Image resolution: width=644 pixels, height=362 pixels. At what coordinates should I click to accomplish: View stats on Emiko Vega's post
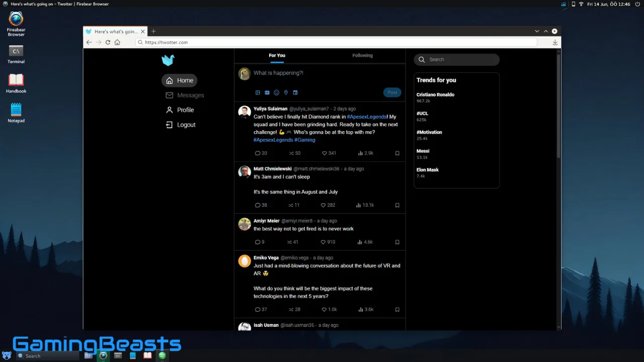(365, 310)
